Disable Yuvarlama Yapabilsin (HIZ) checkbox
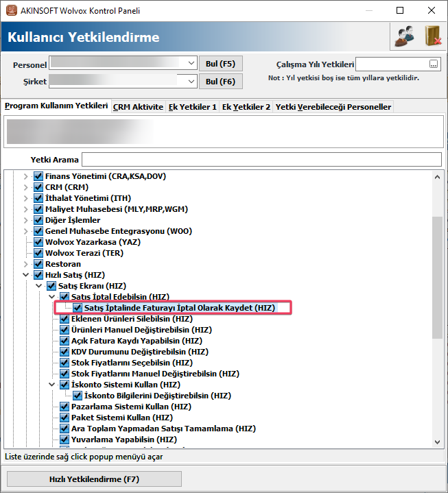Screen dimensions: 448x493 pos(65,440)
